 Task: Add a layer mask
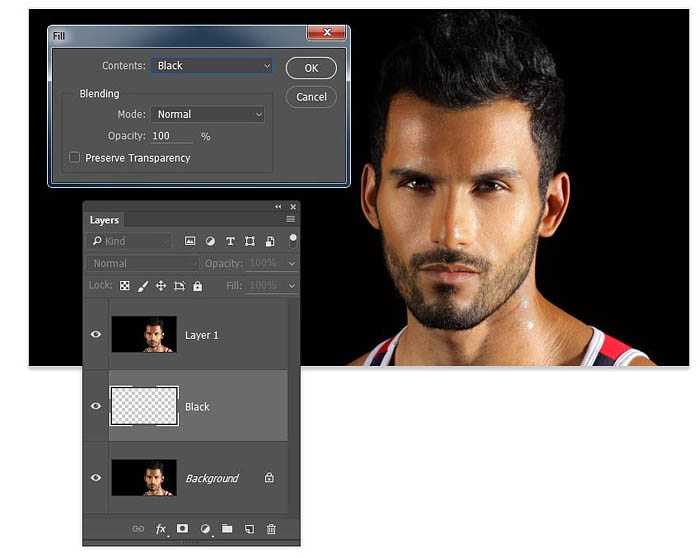(182, 529)
